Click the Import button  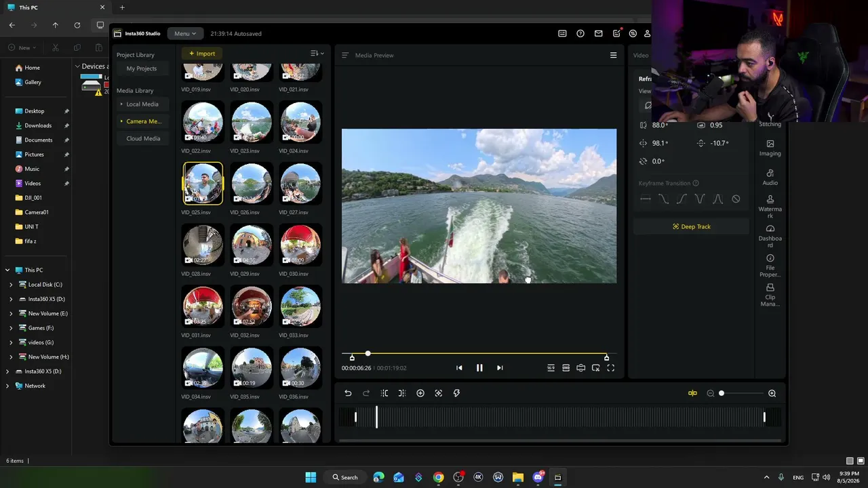click(x=202, y=54)
